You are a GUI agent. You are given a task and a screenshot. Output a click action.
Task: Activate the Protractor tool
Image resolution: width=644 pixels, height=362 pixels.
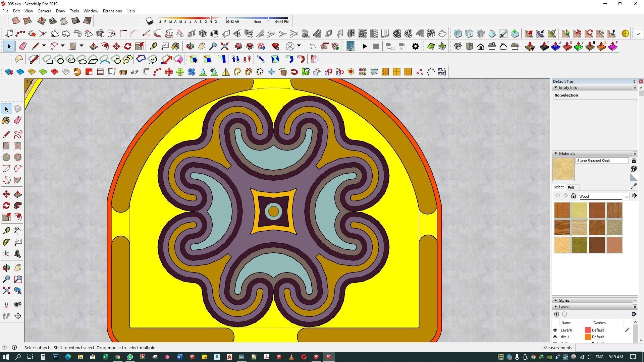[6, 242]
